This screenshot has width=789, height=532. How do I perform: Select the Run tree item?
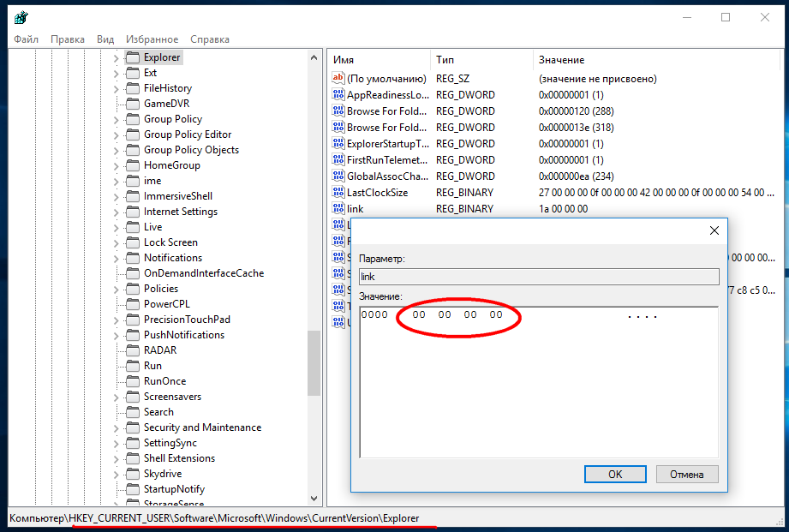point(153,366)
